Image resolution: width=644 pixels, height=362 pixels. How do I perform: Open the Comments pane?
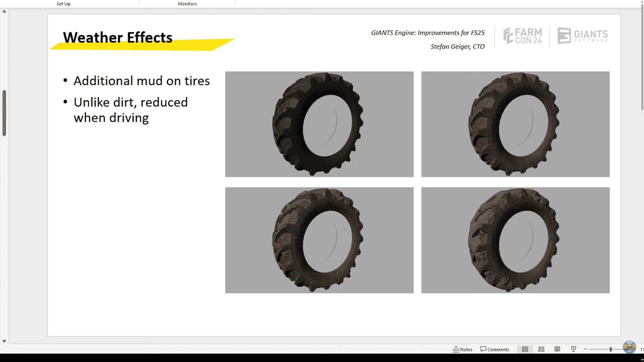tap(495, 349)
